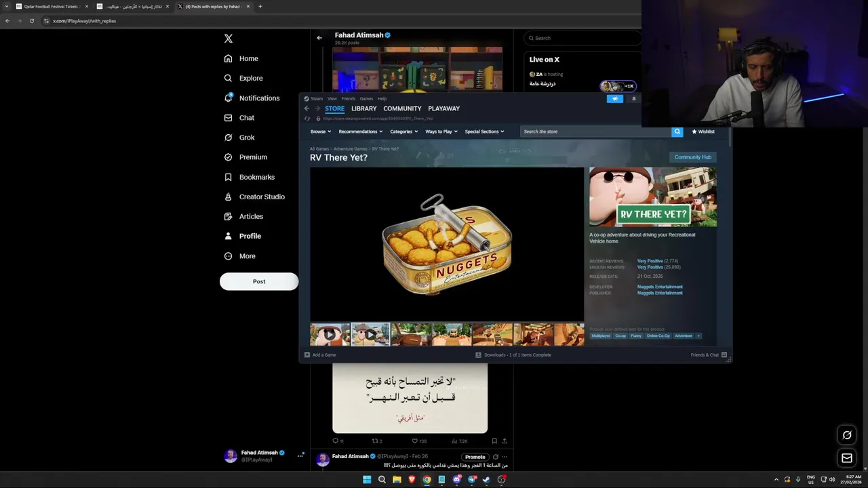Open the Nuggets Entertainment developer link
The image size is (868, 488).
point(660,287)
